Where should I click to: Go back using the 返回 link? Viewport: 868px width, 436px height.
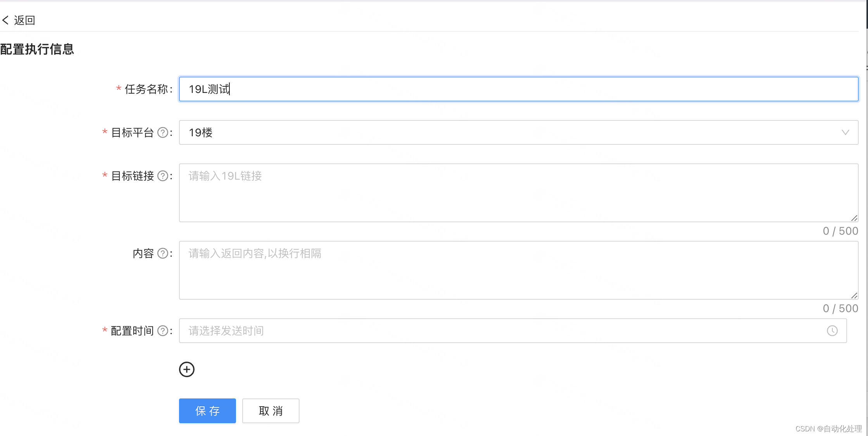coord(19,20)
